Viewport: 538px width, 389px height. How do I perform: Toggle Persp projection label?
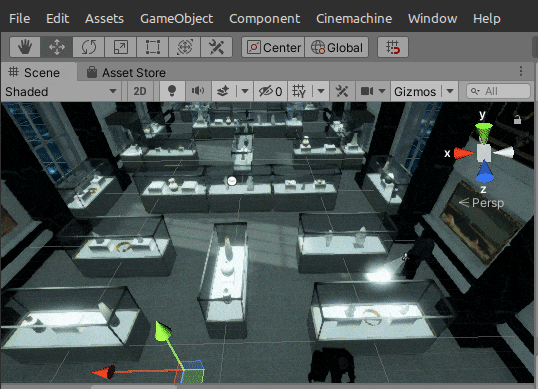click(x=482, y=203)
